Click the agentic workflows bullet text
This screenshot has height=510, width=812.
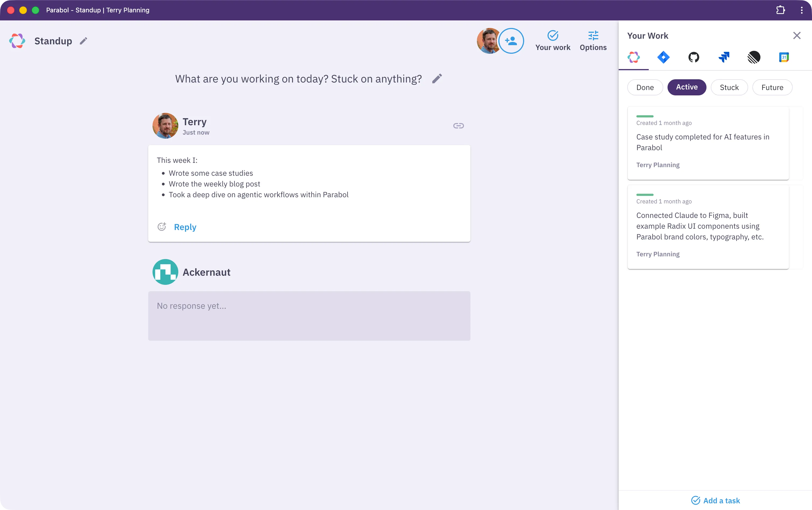(x=259, y=195)
